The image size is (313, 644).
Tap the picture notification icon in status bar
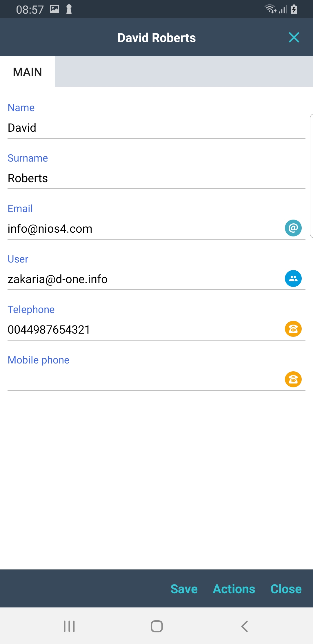click(x=54, y=9)
